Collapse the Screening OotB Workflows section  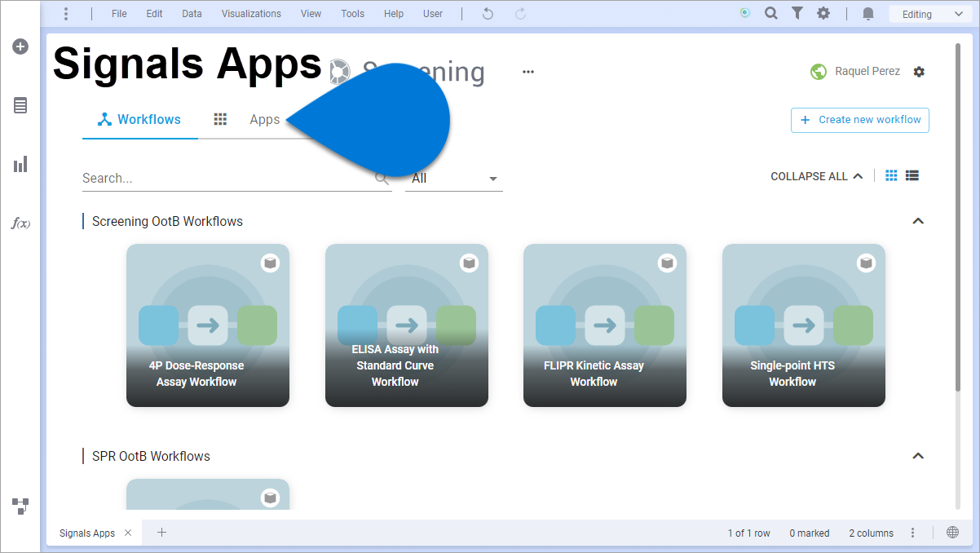click(918, 221)
